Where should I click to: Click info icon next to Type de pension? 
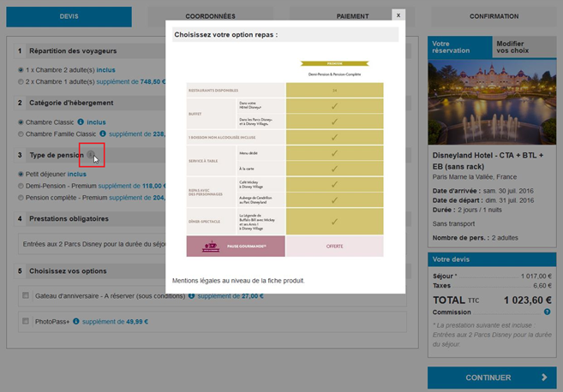[91, 155]
